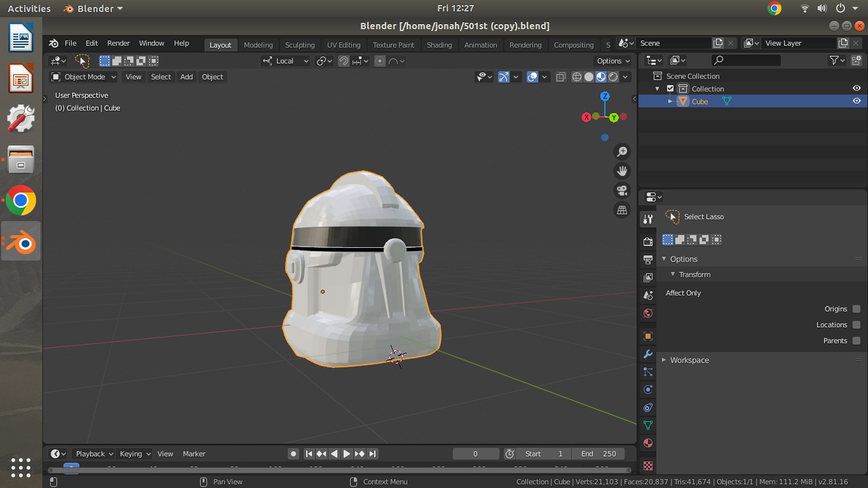Toggle proportional editing in header

[x=380, y=61]
